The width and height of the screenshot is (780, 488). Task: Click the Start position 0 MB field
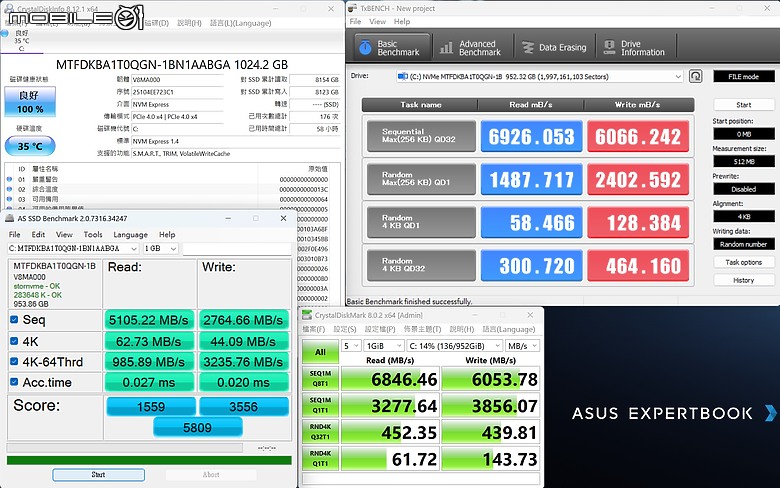pyautogui.click(x=744, y=134)
